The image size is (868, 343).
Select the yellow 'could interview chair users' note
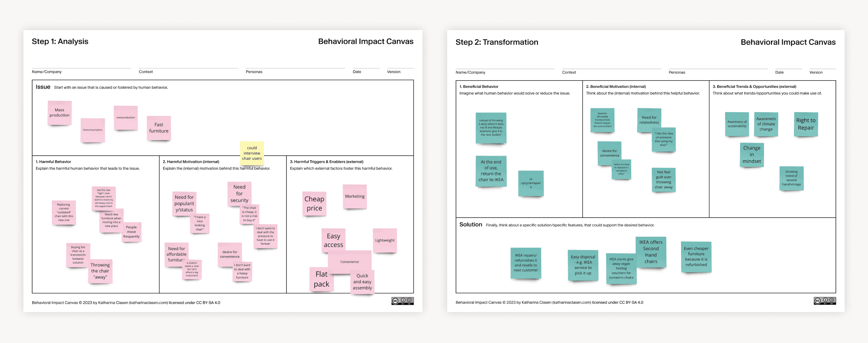252,153
